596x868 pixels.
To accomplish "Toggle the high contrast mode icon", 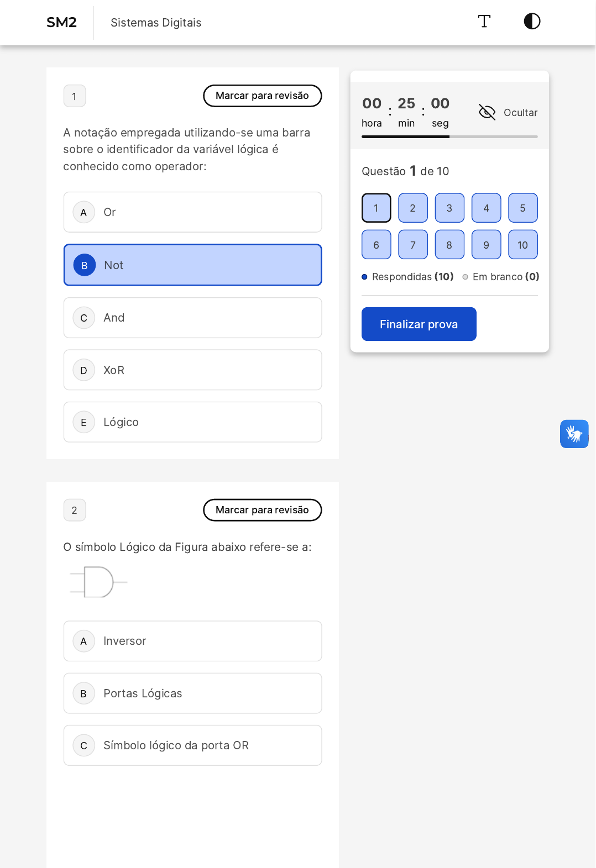I will [532, 22].
